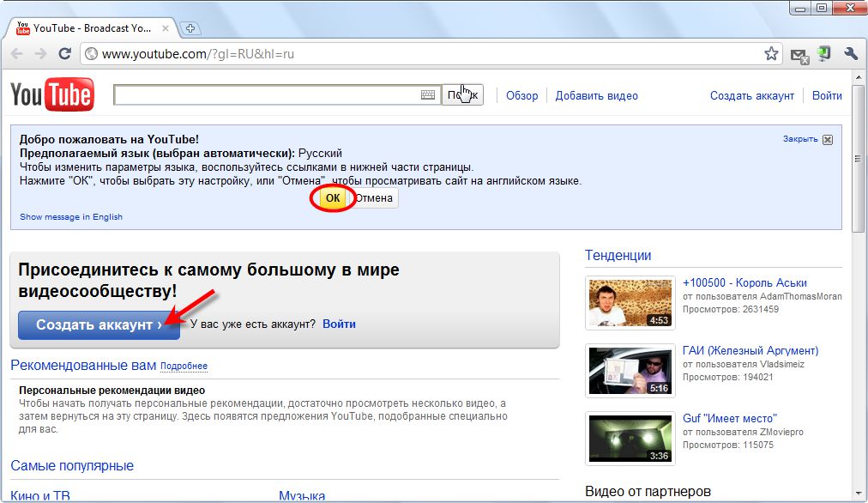Viewport: 868px width, 503px height.
Task: Click the scrollbar up arrow
Action: click(x=858, y=78)
